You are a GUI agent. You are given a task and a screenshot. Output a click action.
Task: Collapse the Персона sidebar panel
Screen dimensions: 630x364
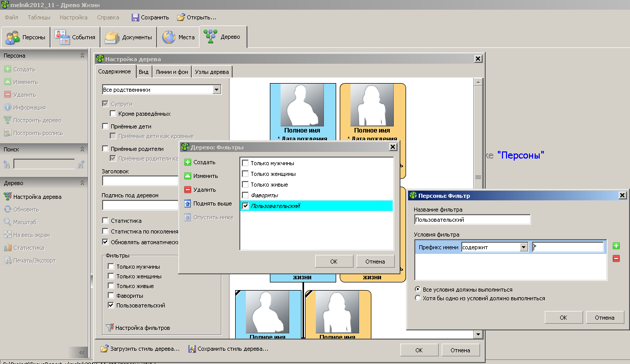click(x=82, y=56)
